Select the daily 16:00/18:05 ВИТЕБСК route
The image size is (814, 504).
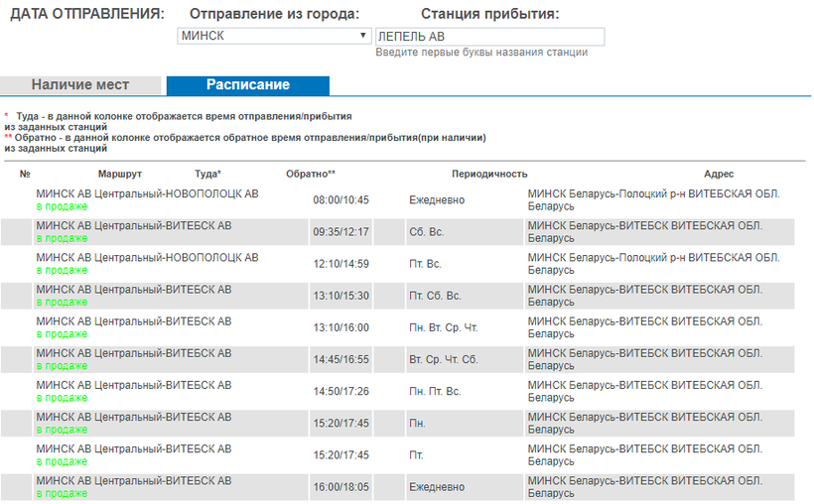pyautogui.click(x=133, y=480)
